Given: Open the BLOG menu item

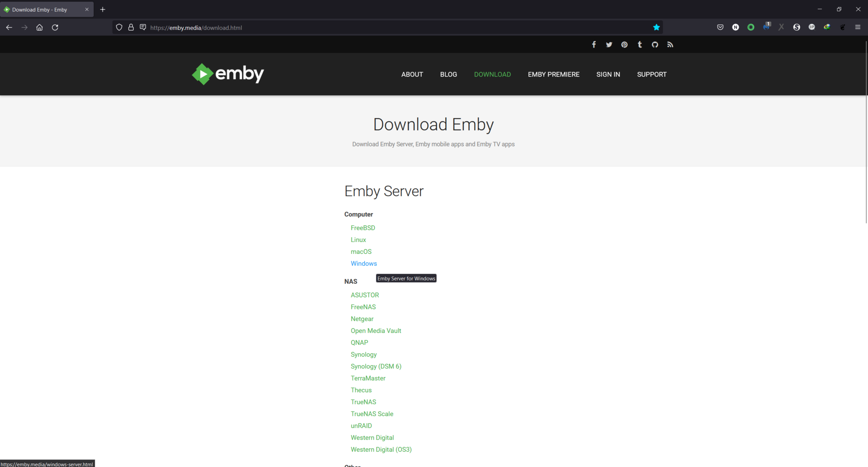Looking at the screenshot, I should click(448, 75).
